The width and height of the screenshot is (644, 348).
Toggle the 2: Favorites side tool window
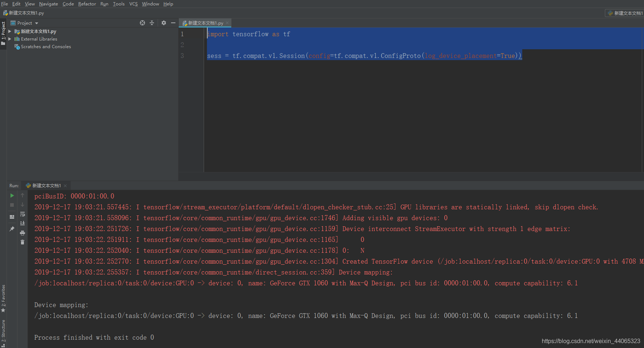coord(3,298)
